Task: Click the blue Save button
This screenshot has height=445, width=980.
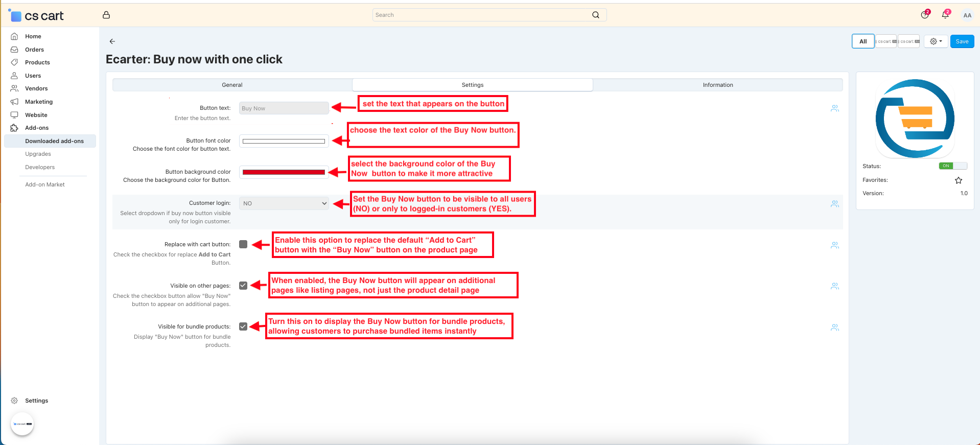Action: point(962,41)
